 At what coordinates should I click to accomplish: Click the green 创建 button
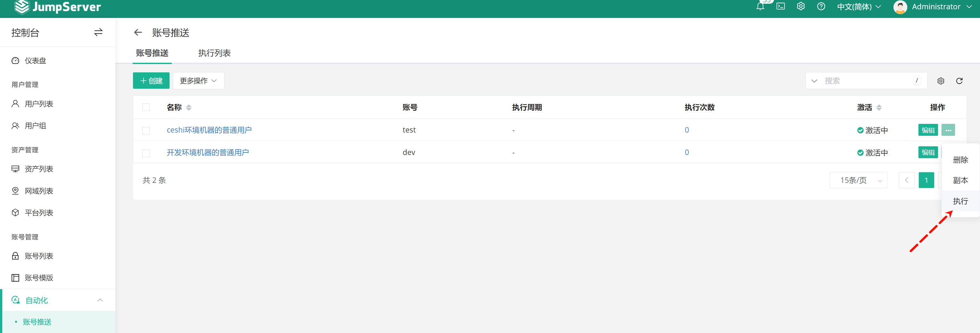[x=151, y=81]
